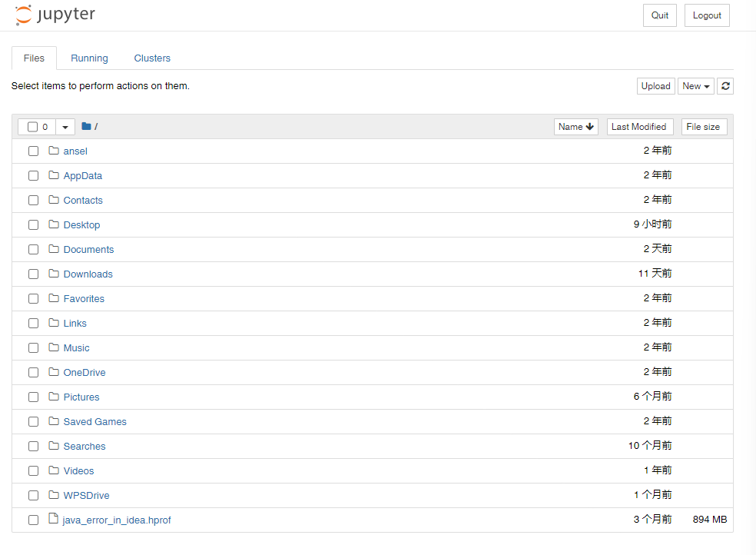756x555 pixels.
Task: Click folder icon next to ansel
Action: pos(54,151)
